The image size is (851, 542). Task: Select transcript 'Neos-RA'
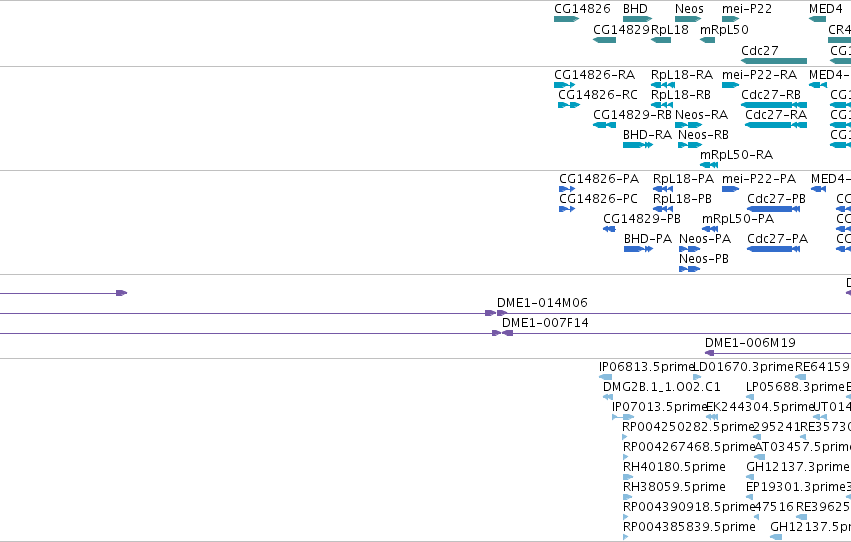[x=701, y=114]
